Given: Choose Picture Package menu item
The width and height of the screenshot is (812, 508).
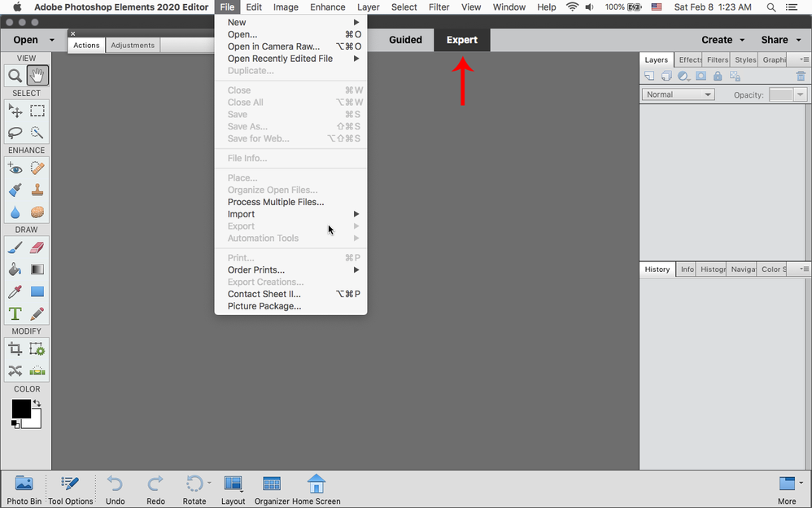Looking at the screenshot, I should (x=291, y=306).
